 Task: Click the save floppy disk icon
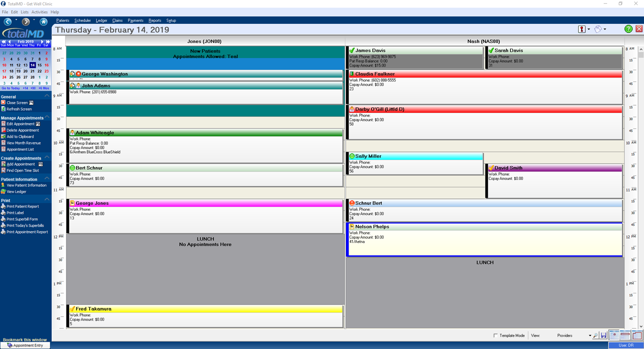tap(604, 335)
